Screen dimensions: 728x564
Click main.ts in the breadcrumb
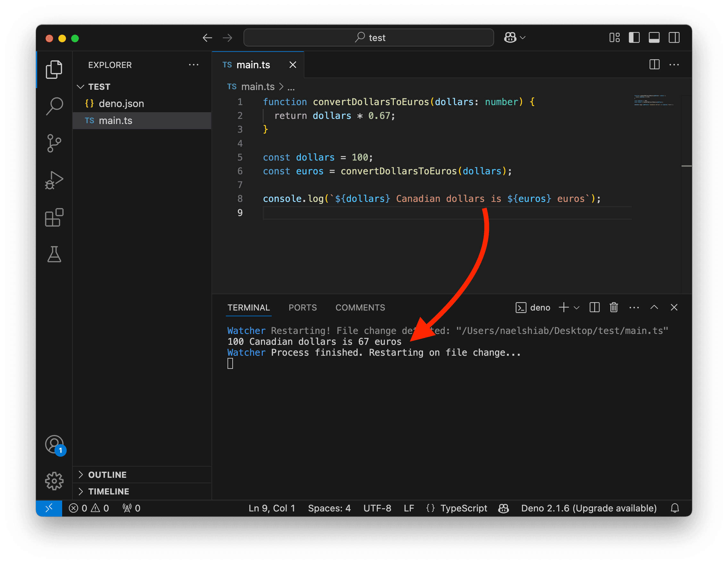tap(258, 87)
